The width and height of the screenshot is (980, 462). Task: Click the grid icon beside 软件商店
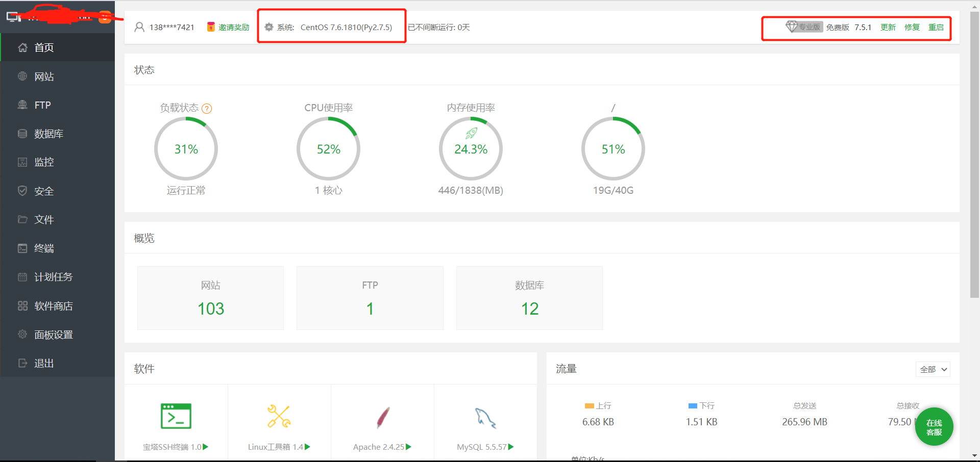pos(22,306)
